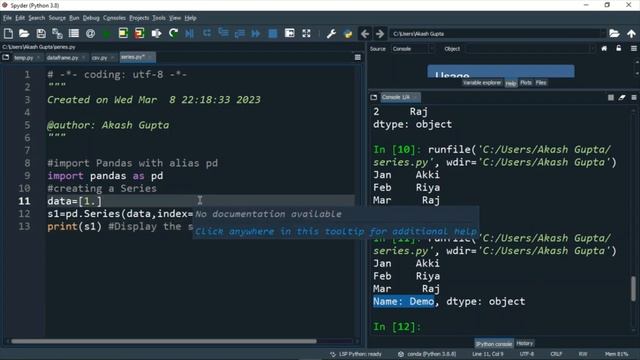
Task: Open Preferences via wrench icon
Action: coord(331,33)
